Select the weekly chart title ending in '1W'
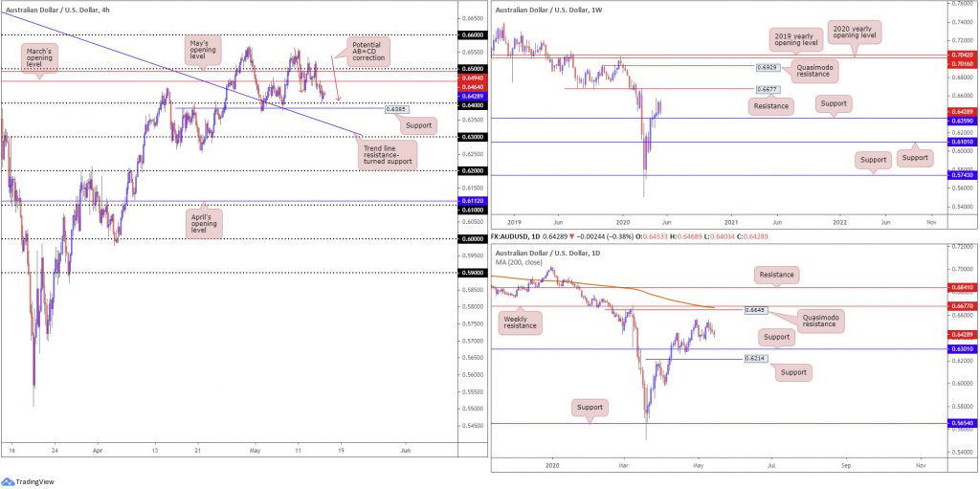 click(x=549, y=11)
